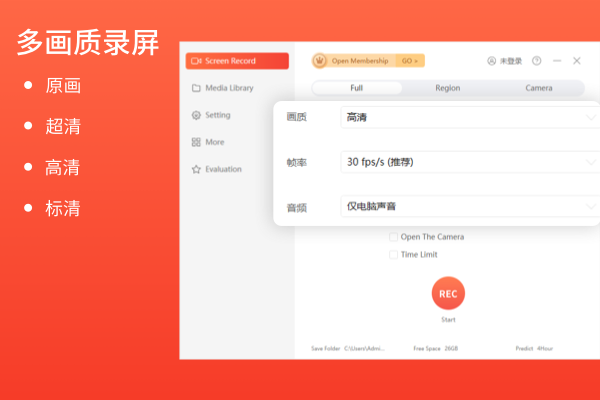
Task: Click the 多画质录屏 heading
Action: tap(88, 42)
